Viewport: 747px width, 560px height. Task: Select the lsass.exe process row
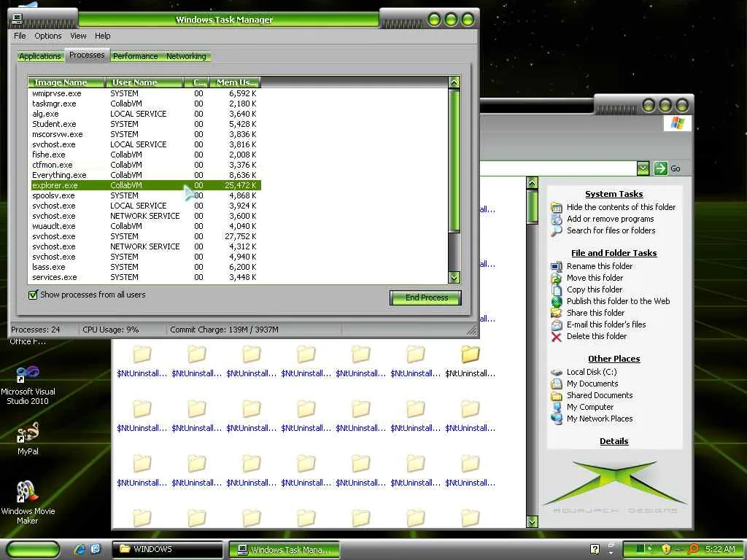coord(144,267)
